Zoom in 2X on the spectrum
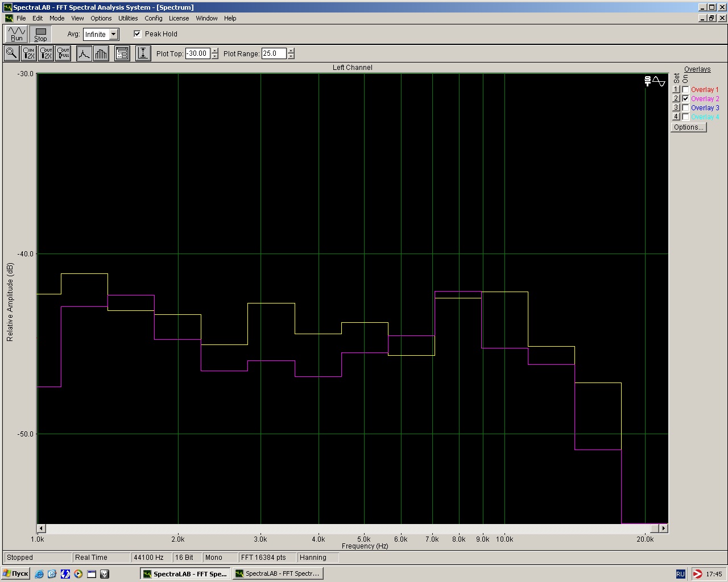 pos(28,53)
